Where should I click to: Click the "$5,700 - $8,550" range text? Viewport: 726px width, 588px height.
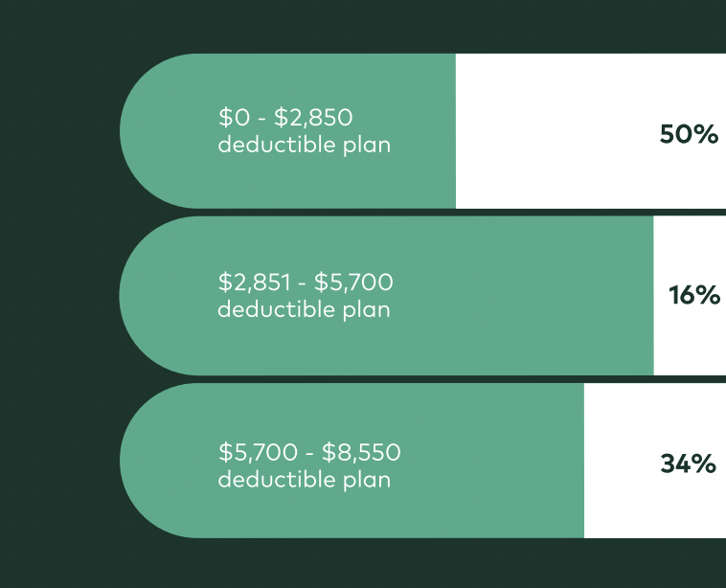pyautogui.click(x=309, y=452)
